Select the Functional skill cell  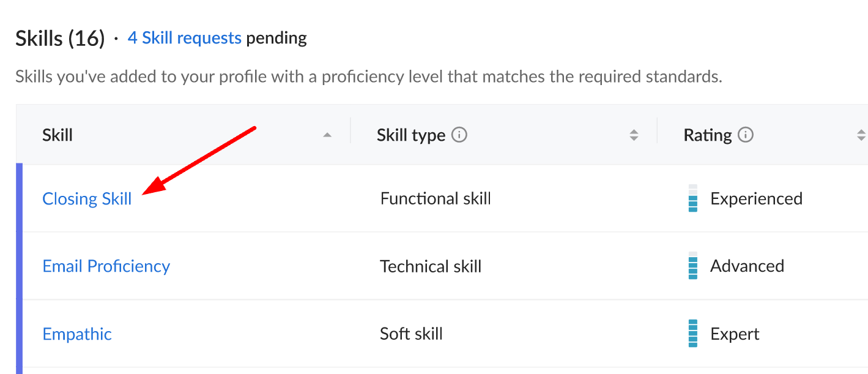click(x=436, y=198)
